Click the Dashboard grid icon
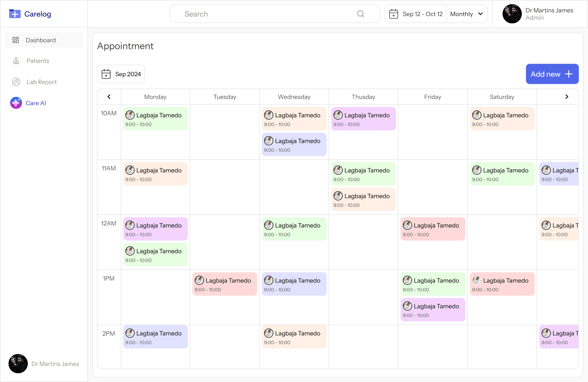588x382 pixels. (x=16, y=40)
